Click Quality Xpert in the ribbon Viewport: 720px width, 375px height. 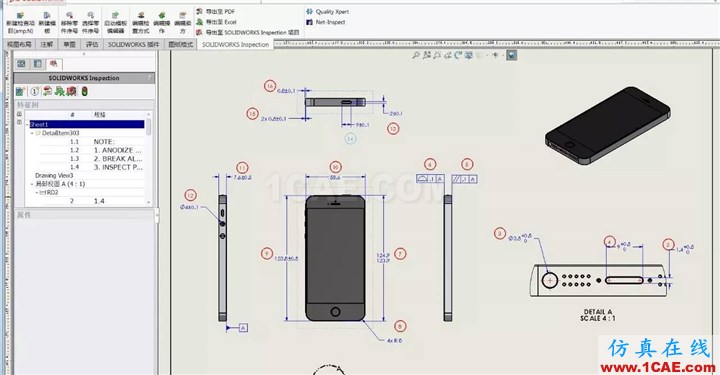click(x=328, y=12)
